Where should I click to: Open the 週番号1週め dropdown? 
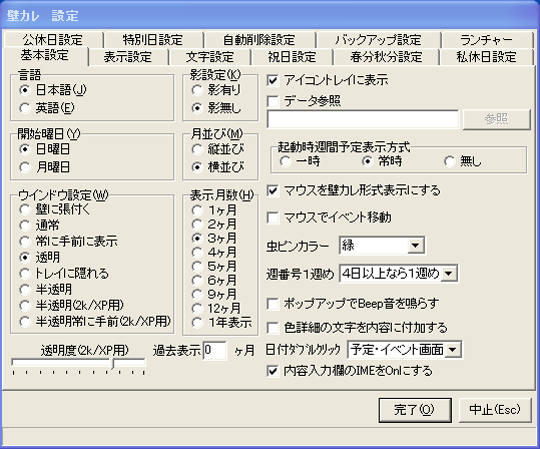(x=449, y=274)
